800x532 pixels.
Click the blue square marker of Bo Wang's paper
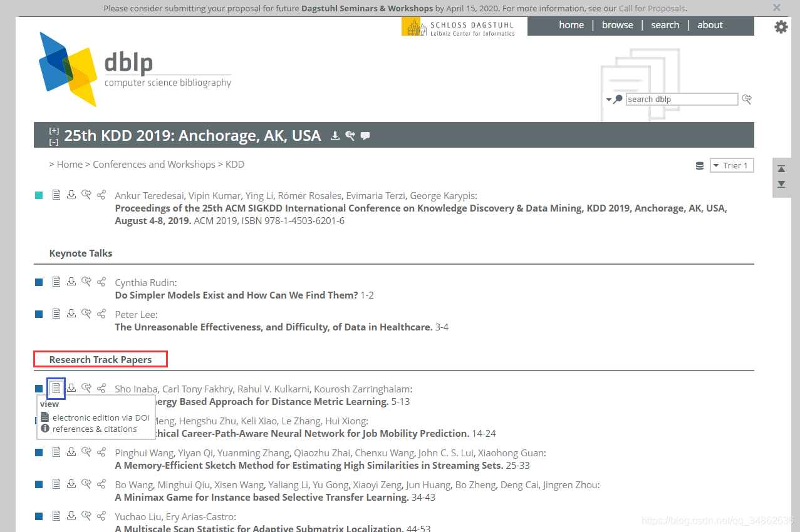pyautogui.click(x=39, y=484)
